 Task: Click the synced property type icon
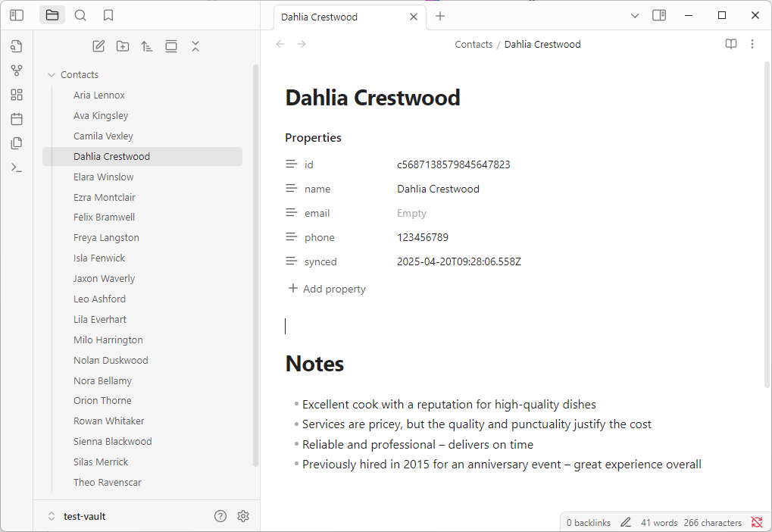pos(292,261)
